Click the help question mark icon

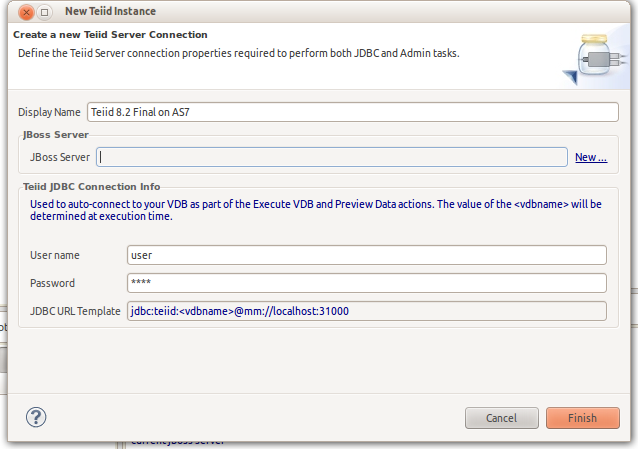(36, 417)
